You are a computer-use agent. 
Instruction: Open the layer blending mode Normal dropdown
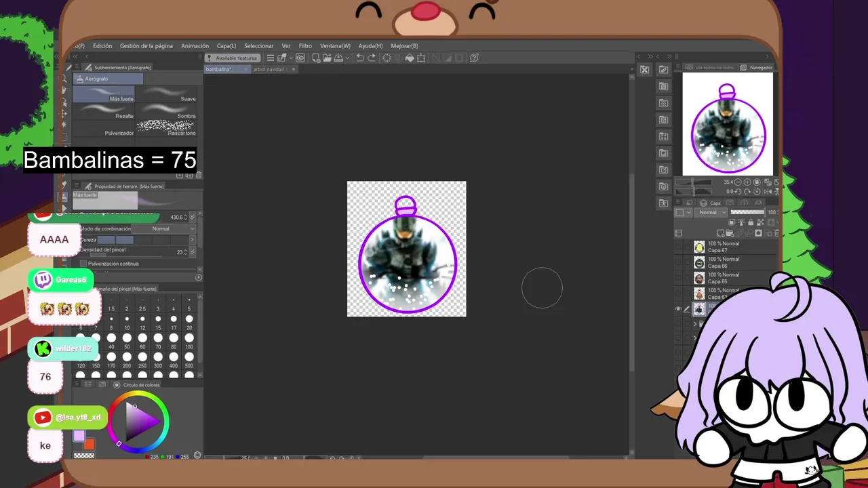tap(711, 212)
